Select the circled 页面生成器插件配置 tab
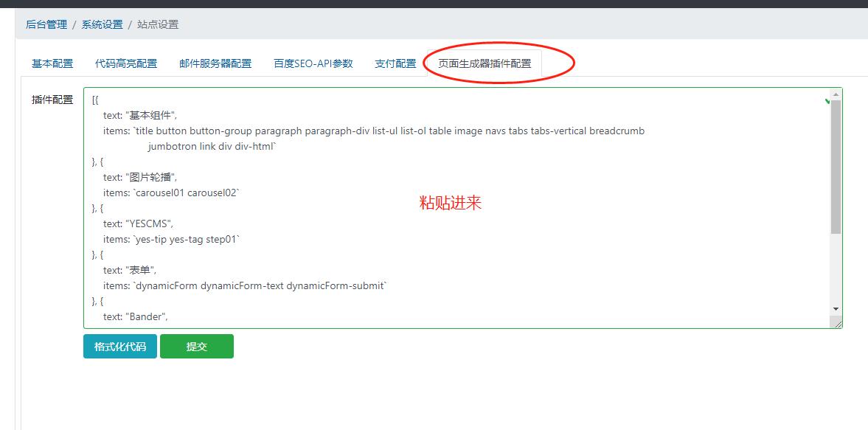 pyautogui.click(x=483, y=63)
